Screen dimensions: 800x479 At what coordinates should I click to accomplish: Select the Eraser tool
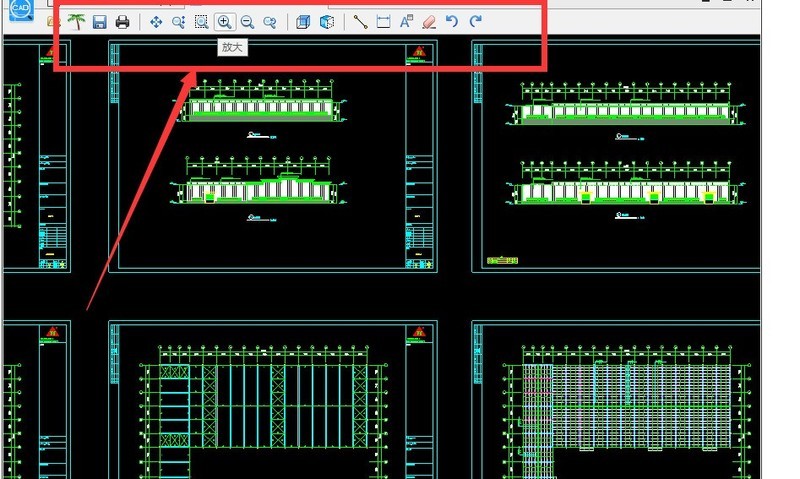coord(429,22)
